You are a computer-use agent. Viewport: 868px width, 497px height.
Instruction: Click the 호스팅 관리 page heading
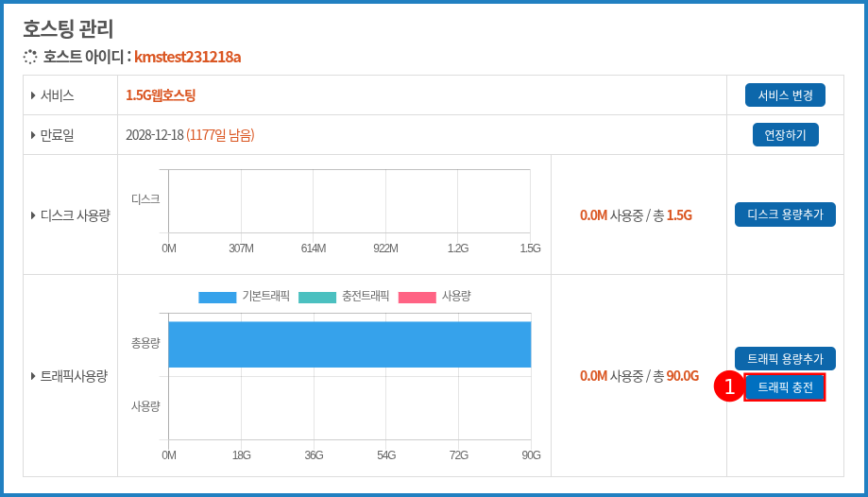coord(68,28)
